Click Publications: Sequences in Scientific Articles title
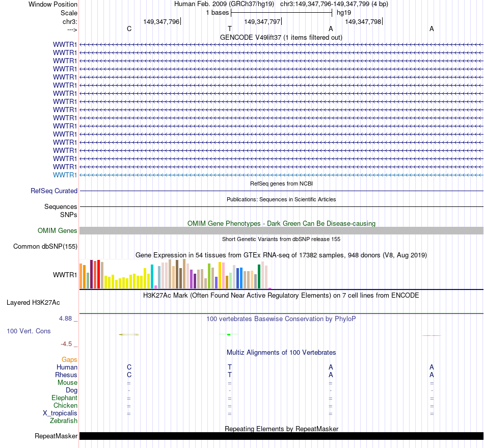This screenshot has height=448, width=484. pyautogui.click(x=281, y=199)
